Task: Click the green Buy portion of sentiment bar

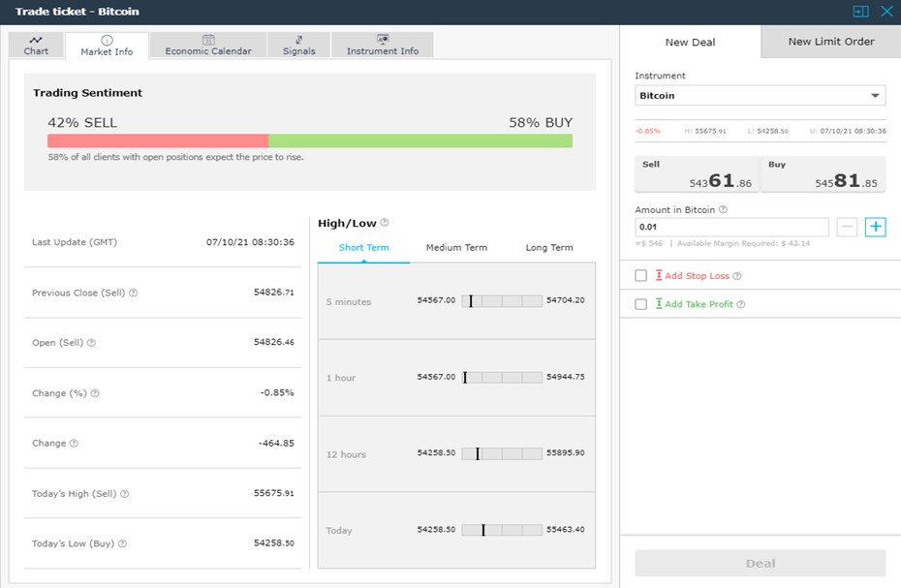Action: 420,140
